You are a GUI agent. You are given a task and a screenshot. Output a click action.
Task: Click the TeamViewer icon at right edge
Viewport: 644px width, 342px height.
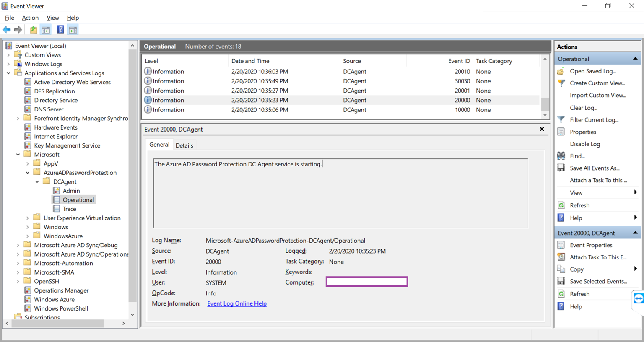(639, 299)
